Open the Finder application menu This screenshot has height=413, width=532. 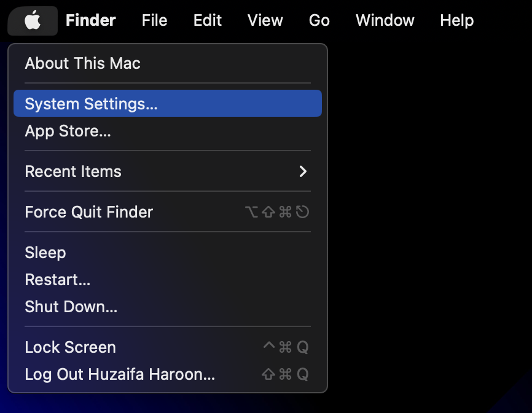[90, 20]
